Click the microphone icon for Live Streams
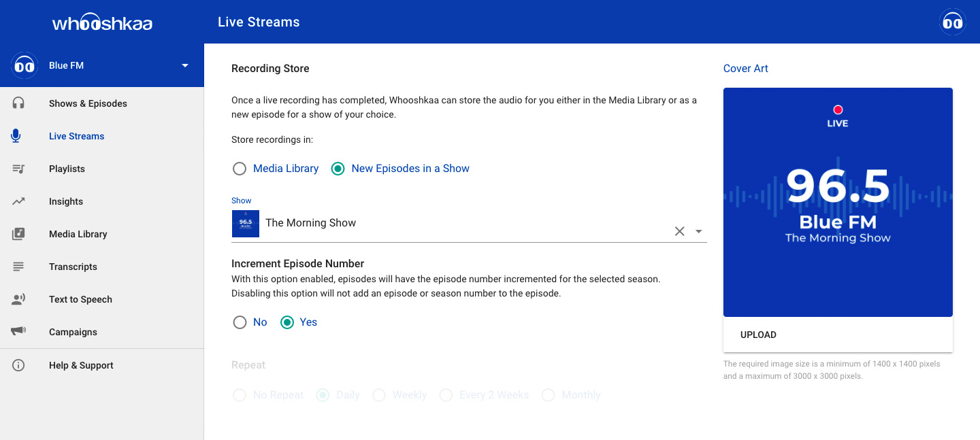The width and height of the screenshot is (980, 440). 16,136
